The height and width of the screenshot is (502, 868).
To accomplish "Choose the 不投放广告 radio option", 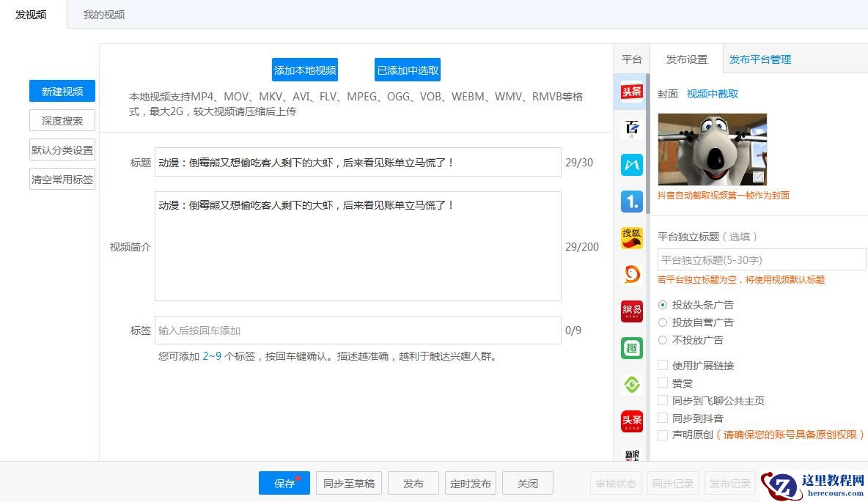I will [663, 340].
